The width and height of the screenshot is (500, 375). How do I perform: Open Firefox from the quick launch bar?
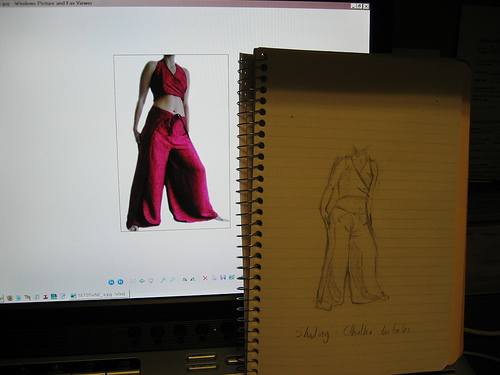point(10,298)
